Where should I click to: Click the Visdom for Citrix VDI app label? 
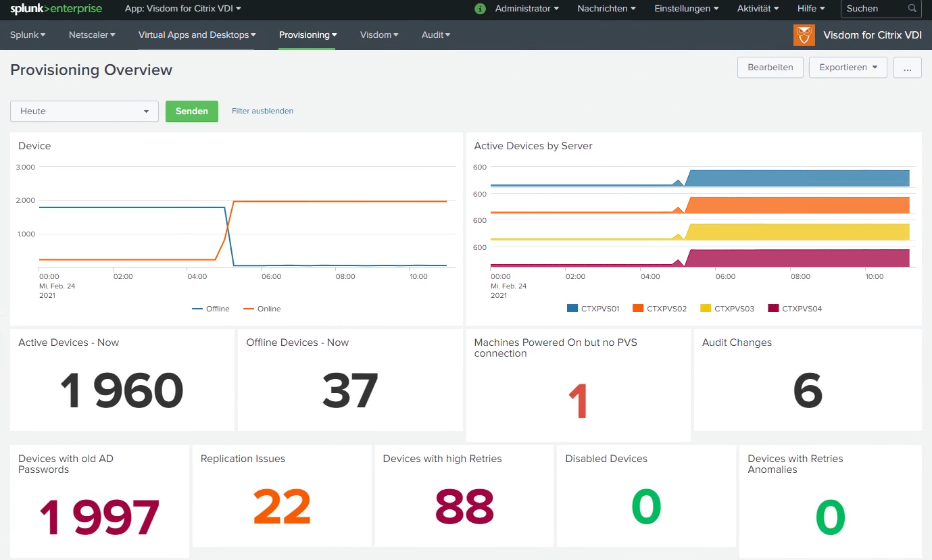click(873, 35)
